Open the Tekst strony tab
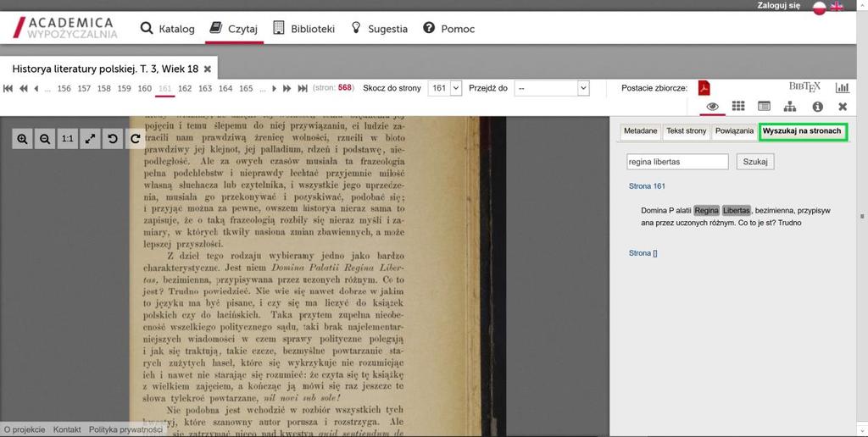 (x=687, y=131)
